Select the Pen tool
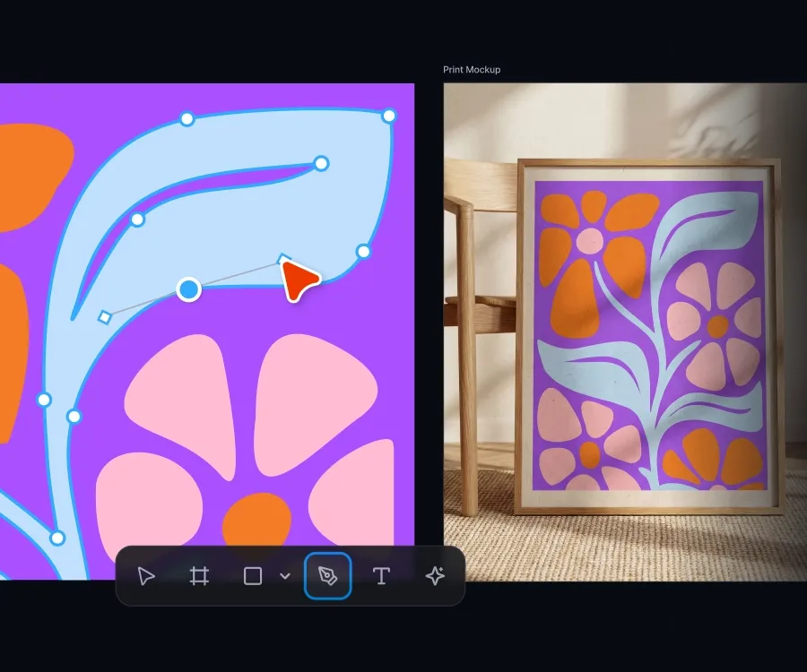The image size is (807, 672). tap(328, 576)
